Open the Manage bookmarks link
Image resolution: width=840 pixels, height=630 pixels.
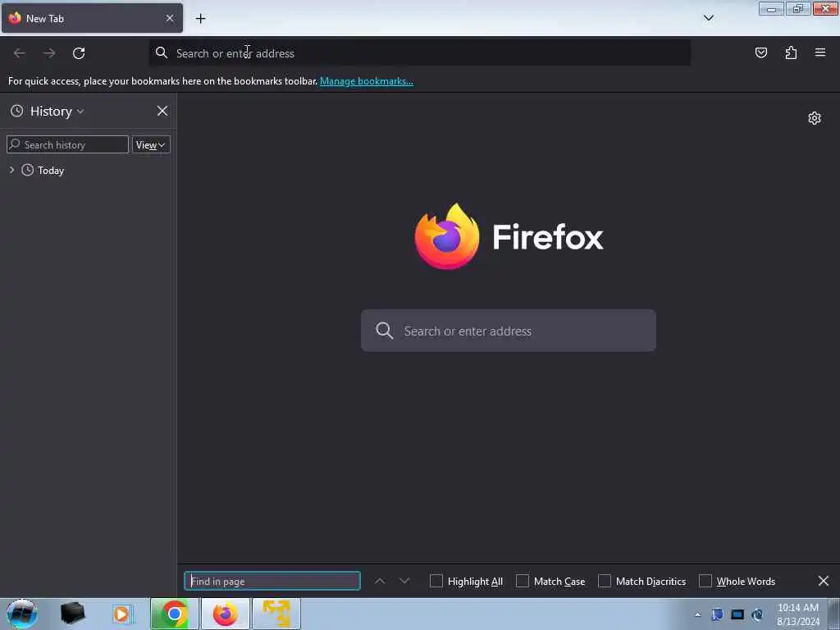pyautogui.click(x=367, y=81)
